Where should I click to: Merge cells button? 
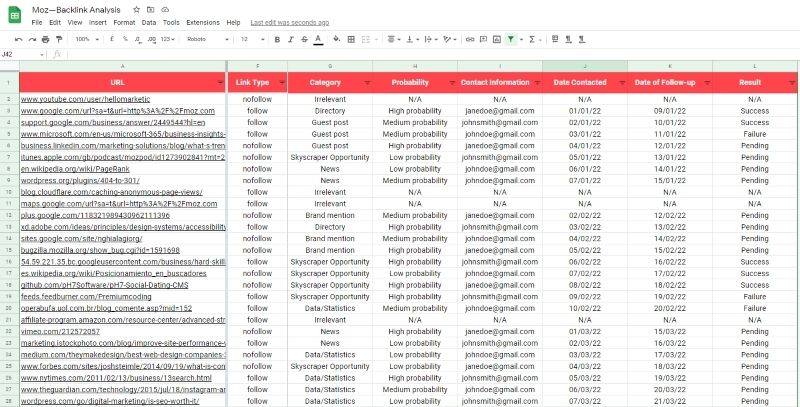pyautogui.click(x=366, y=39)
